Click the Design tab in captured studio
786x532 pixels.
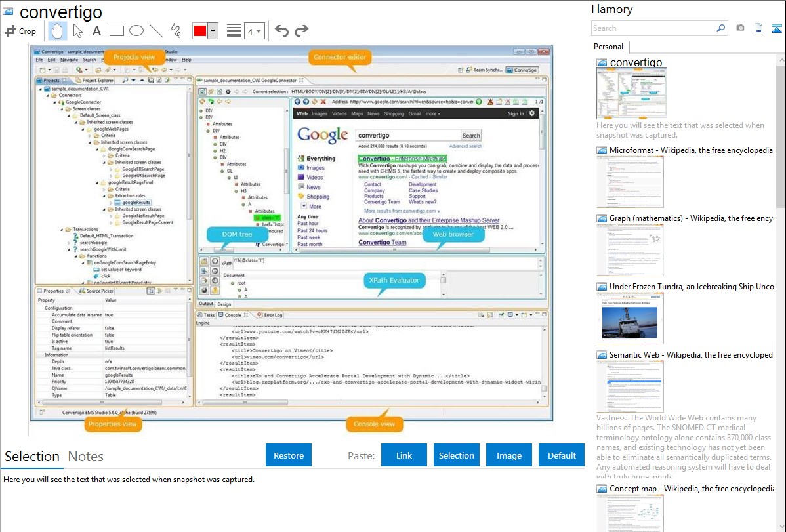(x=224, y=304)
